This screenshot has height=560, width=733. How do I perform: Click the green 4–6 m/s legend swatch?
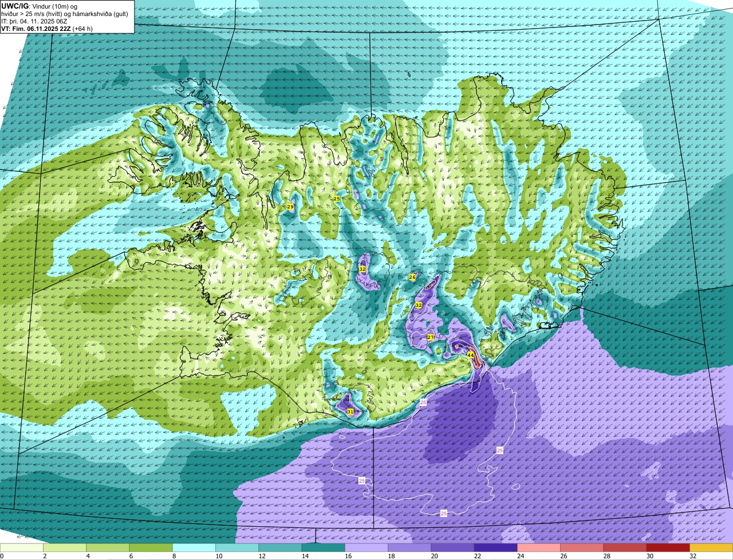click(108, 548)
